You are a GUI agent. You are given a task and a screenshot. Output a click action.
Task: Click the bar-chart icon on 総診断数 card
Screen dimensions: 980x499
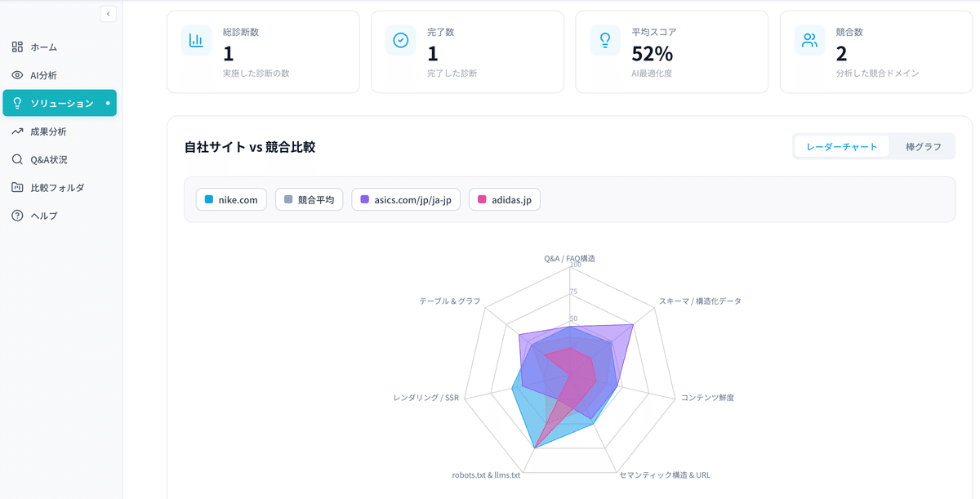pos(196,40)
